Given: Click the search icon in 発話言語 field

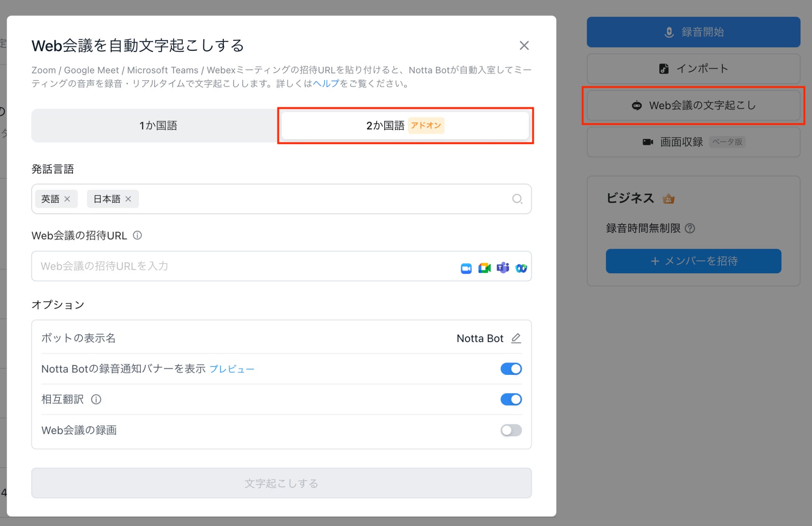Looking at the screenshot, I should coord(517,199).
